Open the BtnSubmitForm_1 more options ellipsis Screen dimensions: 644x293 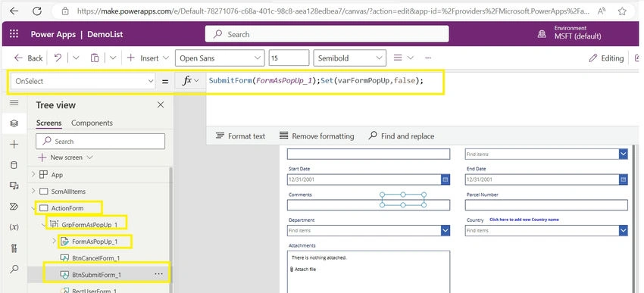158,274
